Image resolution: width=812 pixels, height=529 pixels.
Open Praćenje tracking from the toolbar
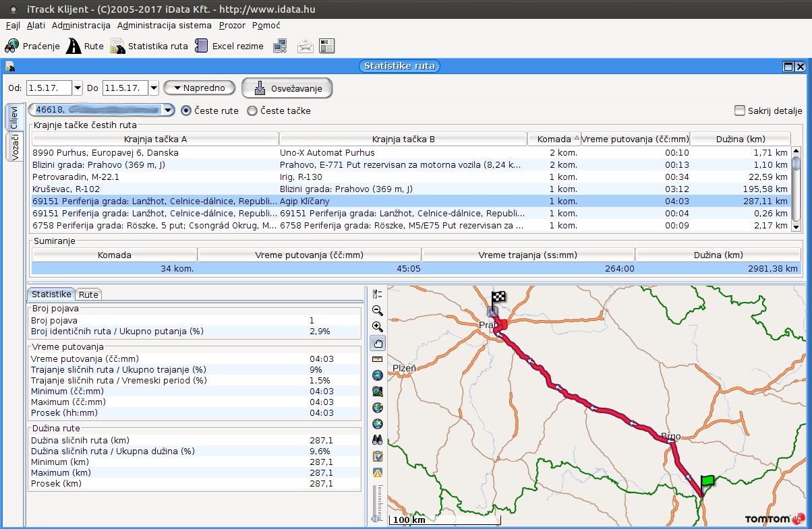click(32, 46)
